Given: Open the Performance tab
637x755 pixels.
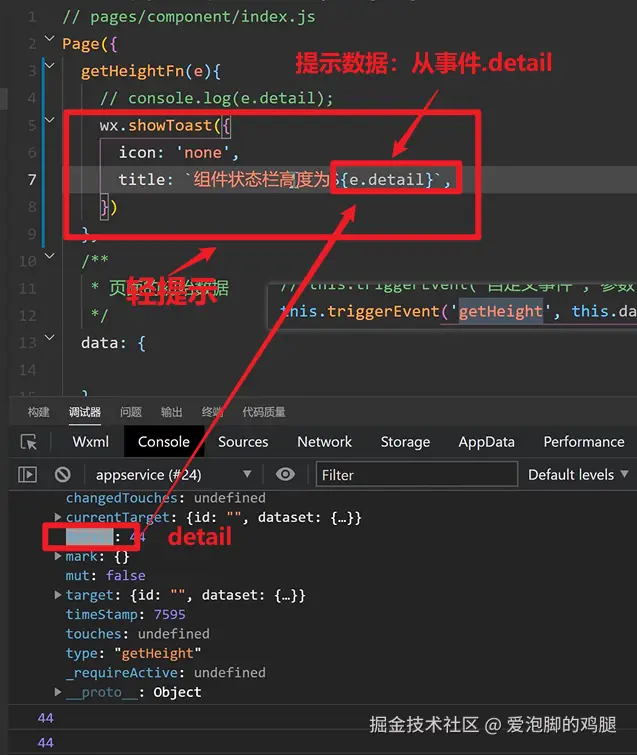Looking at the screenshot, I should pos(584,442).
